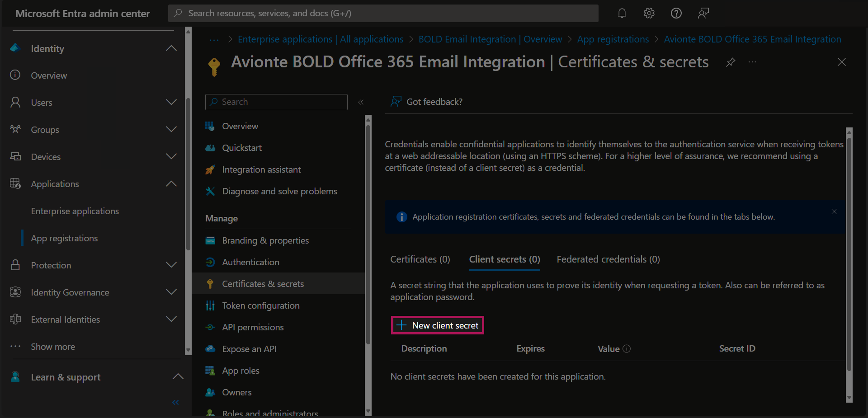868x418 pixels.
Task: Expand the breadcrumb ellipsis
Action: [x=214, y=40]
